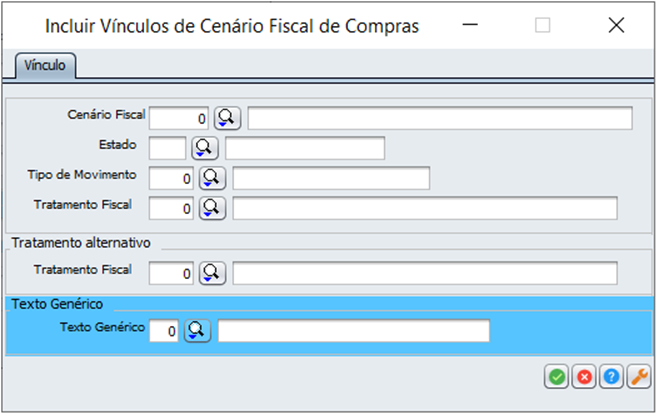Select the Vínculo tab

[x=45, y=66]
